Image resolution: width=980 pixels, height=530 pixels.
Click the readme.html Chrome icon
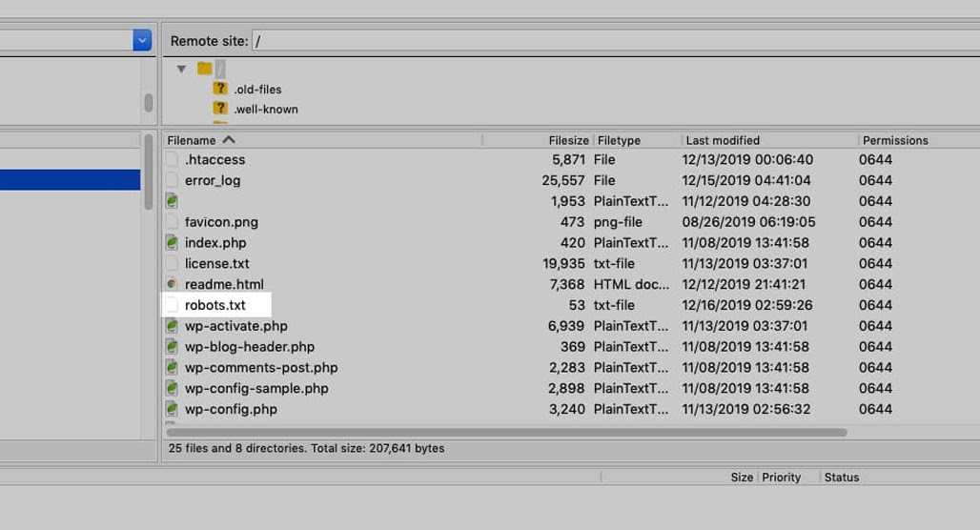point(172,284)
